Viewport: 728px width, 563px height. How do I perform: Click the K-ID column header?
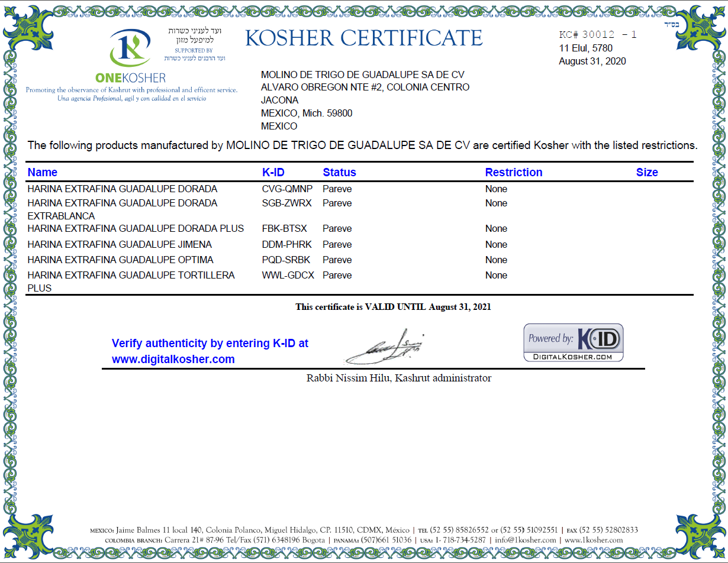(273, 172)
